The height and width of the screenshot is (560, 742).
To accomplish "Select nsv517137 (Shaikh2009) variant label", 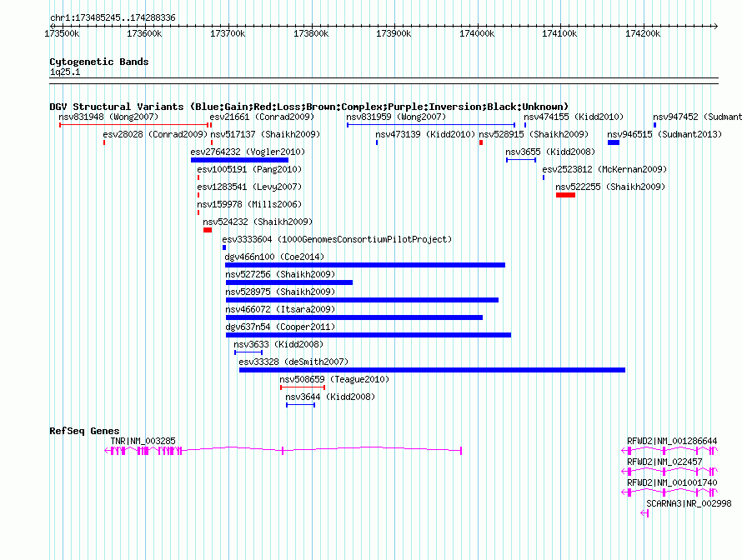I will 265,134.
